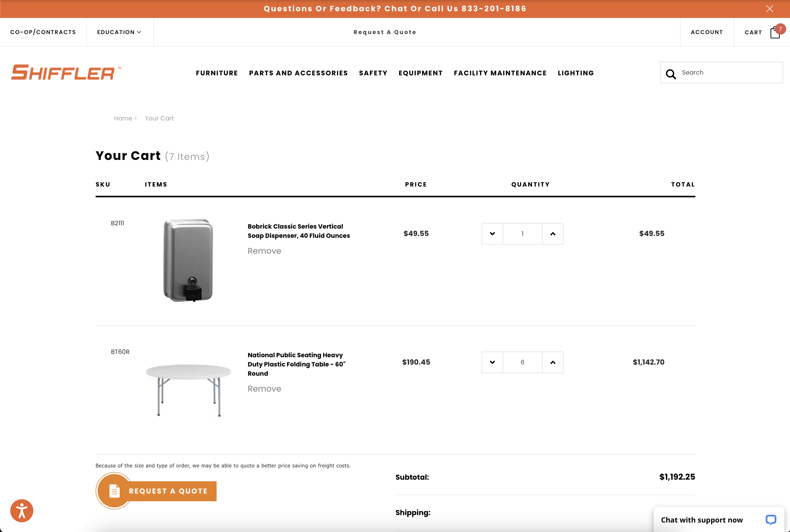790x532 pixels.
Task: Remove the Bobrick soap dispenser
Action: point(264,251)
